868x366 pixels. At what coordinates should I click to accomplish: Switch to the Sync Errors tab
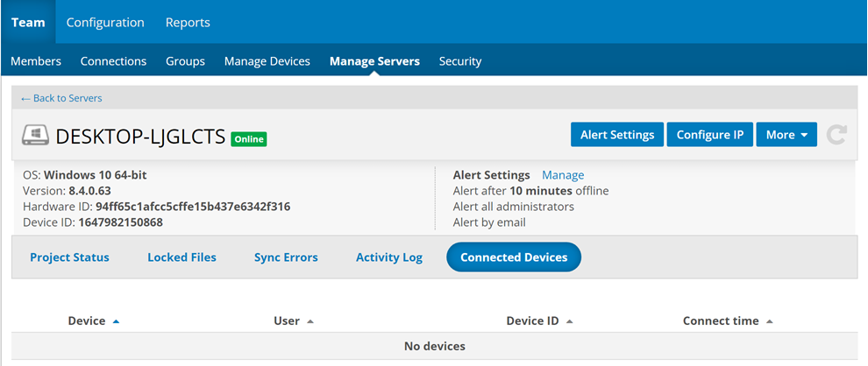click(x=286, y=257)
